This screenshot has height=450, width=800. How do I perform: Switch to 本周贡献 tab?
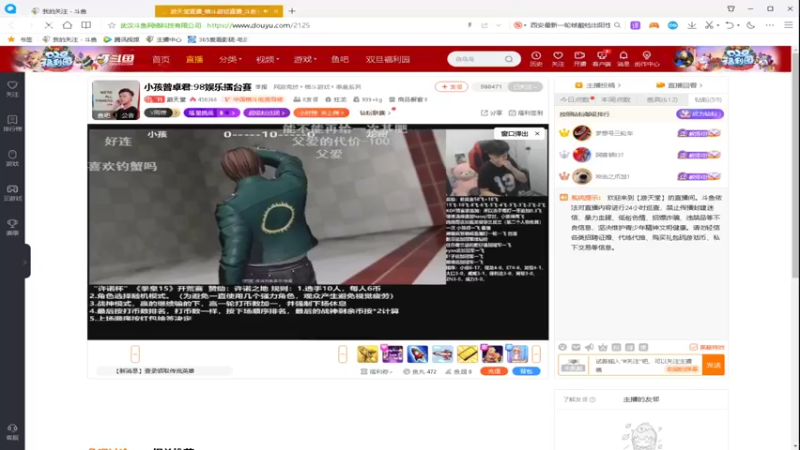[616, 99]
